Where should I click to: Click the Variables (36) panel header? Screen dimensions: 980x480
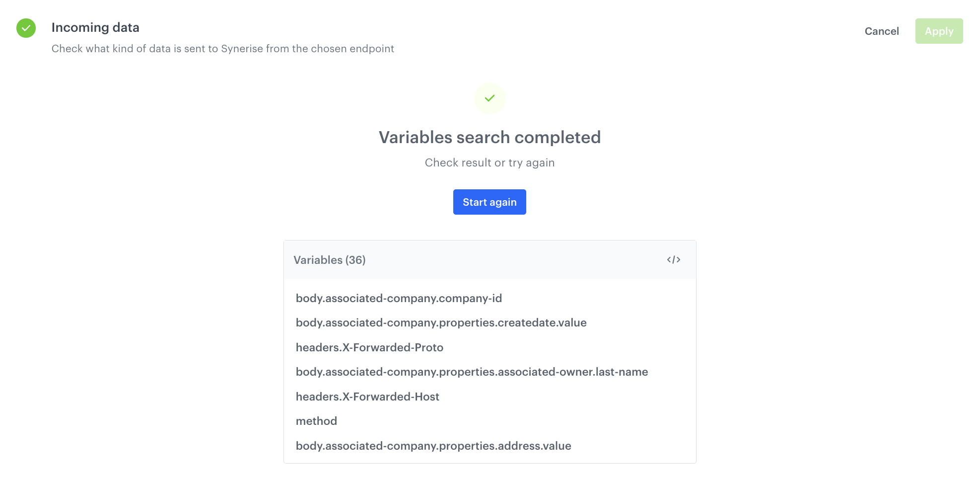(330, 259)
